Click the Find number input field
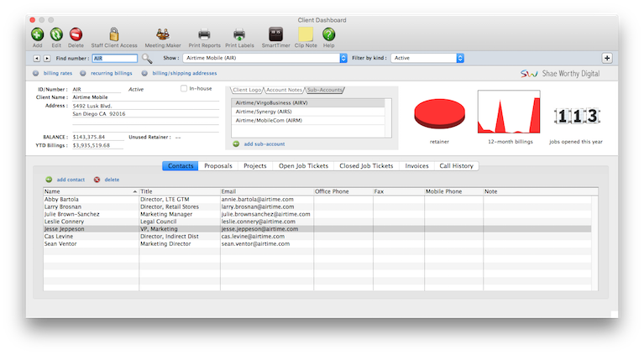 (x=113, y=59)
